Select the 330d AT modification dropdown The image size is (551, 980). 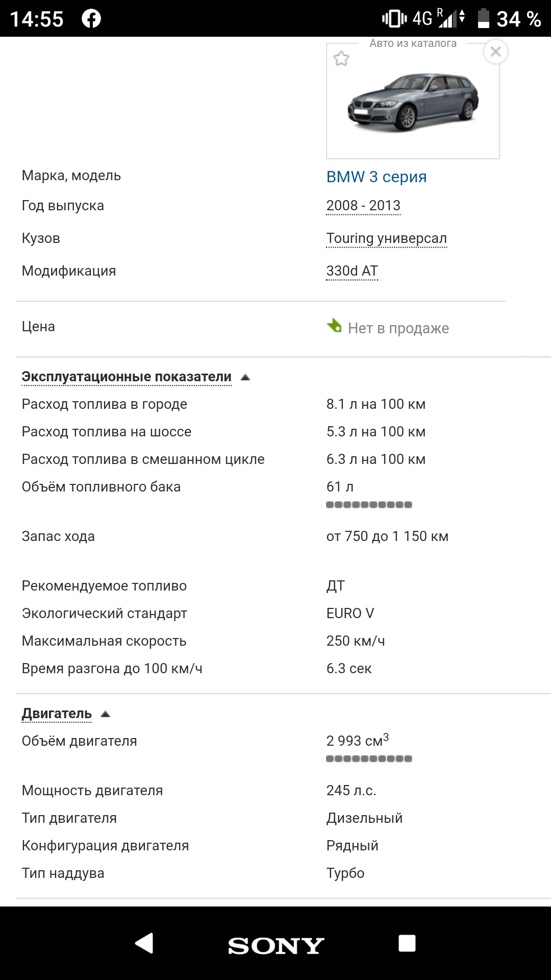(x=352, y=271)
